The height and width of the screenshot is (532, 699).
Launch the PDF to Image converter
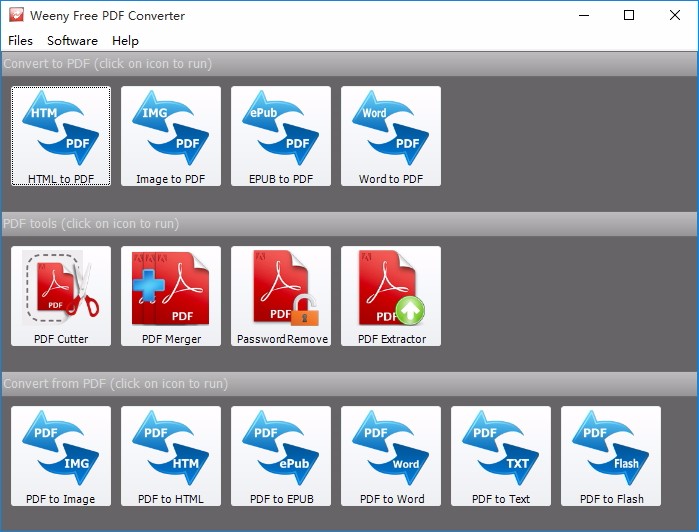(x=61, y=456)
